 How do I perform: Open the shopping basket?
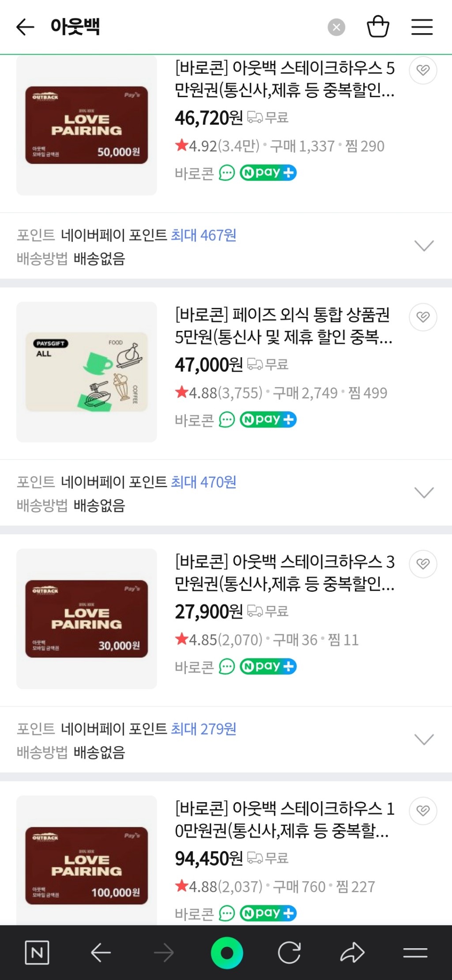(x=378, y=27)
